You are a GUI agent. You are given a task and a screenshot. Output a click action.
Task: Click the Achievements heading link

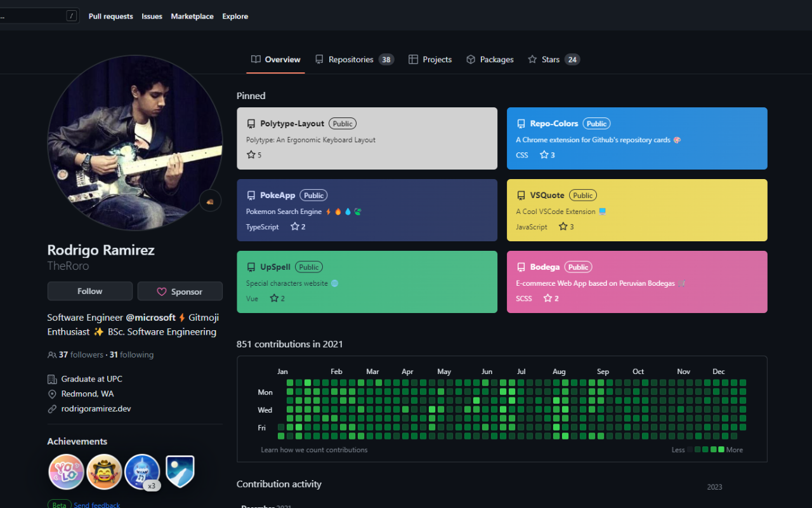[77, 441]
